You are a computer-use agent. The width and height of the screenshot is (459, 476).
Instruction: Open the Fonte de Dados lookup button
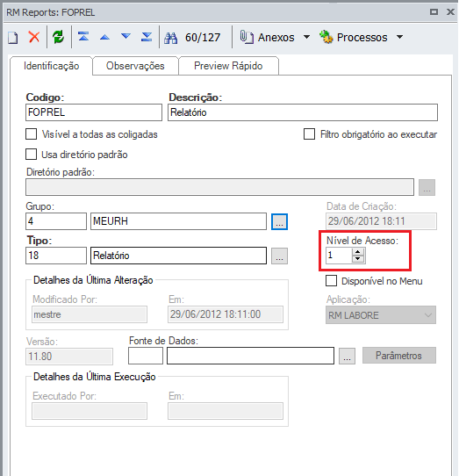coord(347,356)
